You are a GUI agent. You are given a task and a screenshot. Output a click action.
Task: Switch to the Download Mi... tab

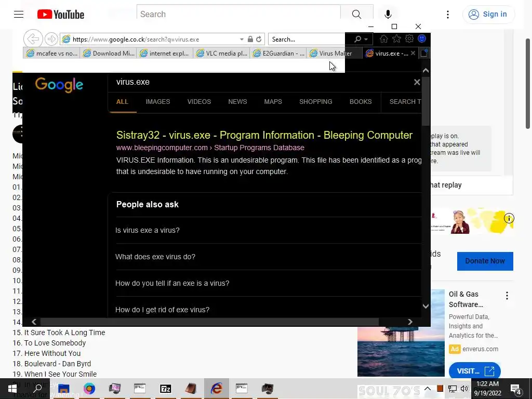pos(108,54)
